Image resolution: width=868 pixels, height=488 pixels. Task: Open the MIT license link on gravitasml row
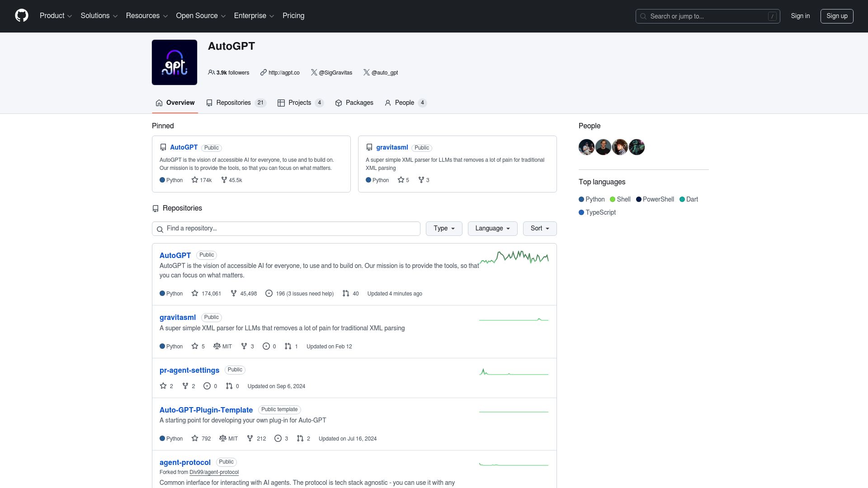(x=222, y=347)
